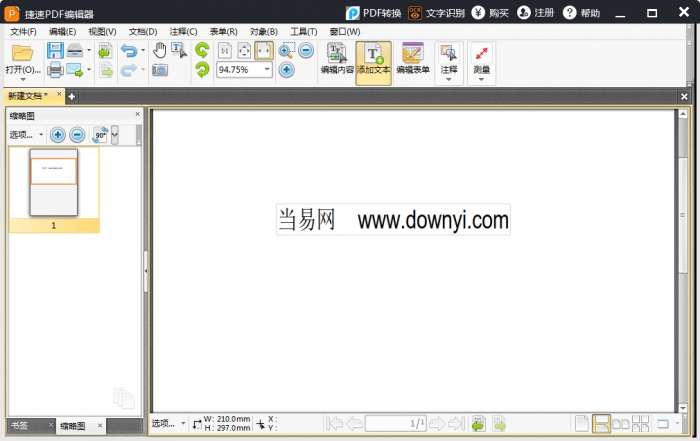Open the 注释(C) menu
Screen dimensions: 700x441
pos(183,32)
